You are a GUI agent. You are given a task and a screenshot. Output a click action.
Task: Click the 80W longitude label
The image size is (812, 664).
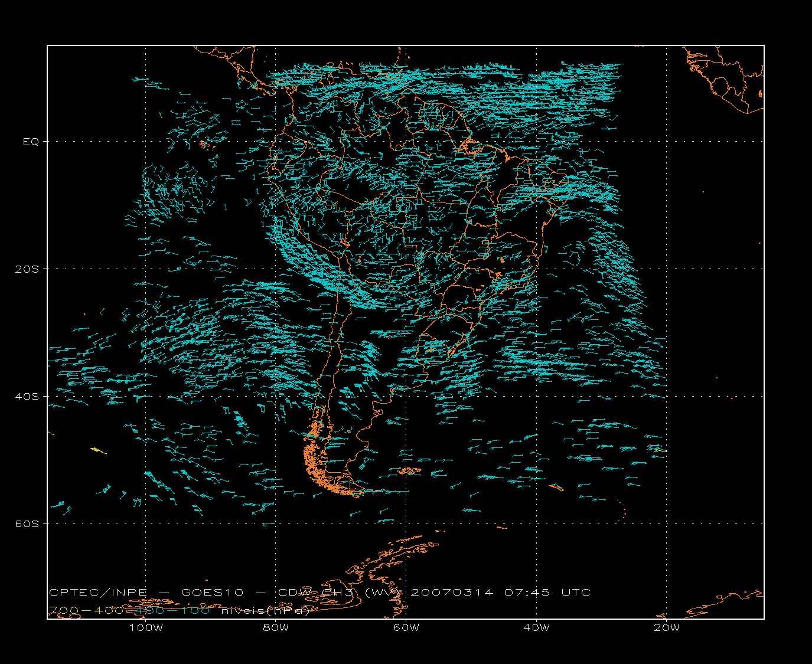tap(276, 628)
